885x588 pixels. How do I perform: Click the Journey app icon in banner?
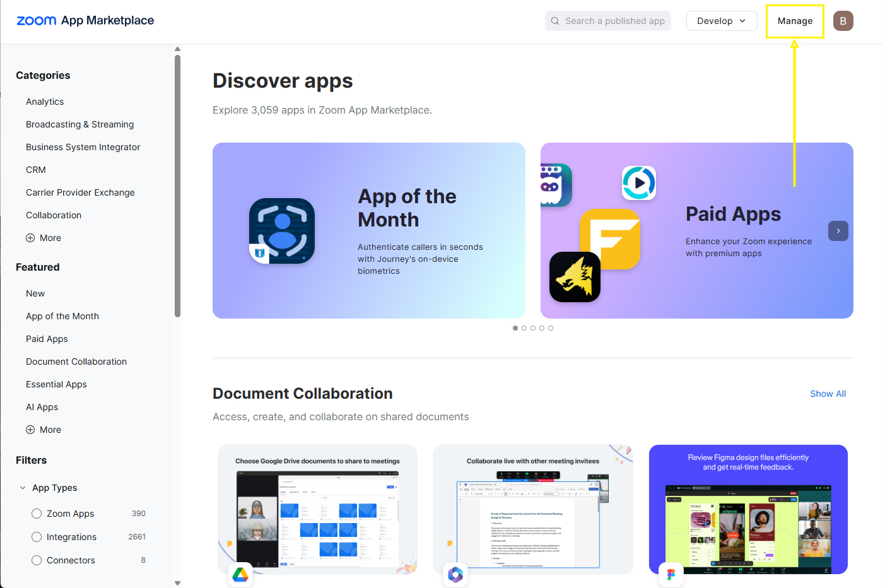click(281, 231)
